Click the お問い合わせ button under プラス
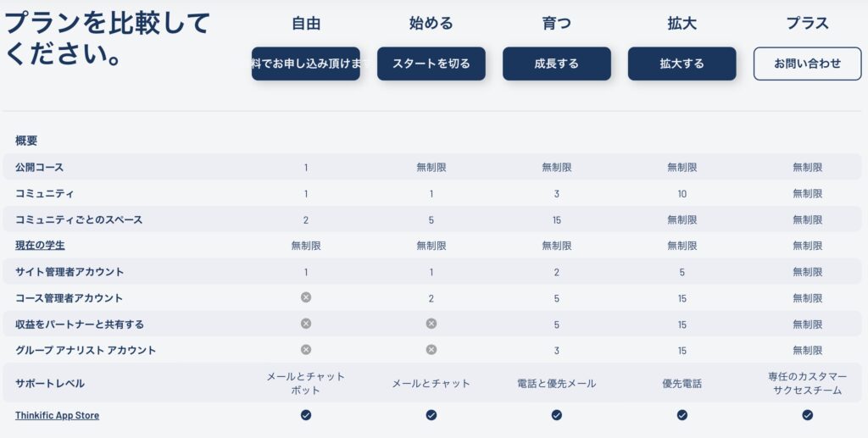 pos(807,64)
